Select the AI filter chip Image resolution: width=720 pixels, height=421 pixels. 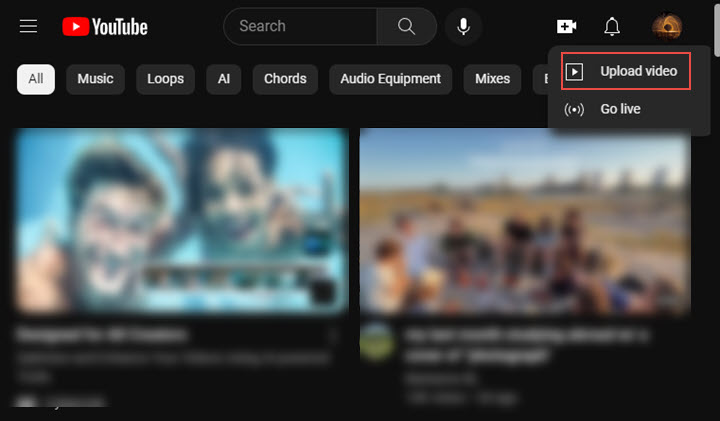(x=224, y=79)
